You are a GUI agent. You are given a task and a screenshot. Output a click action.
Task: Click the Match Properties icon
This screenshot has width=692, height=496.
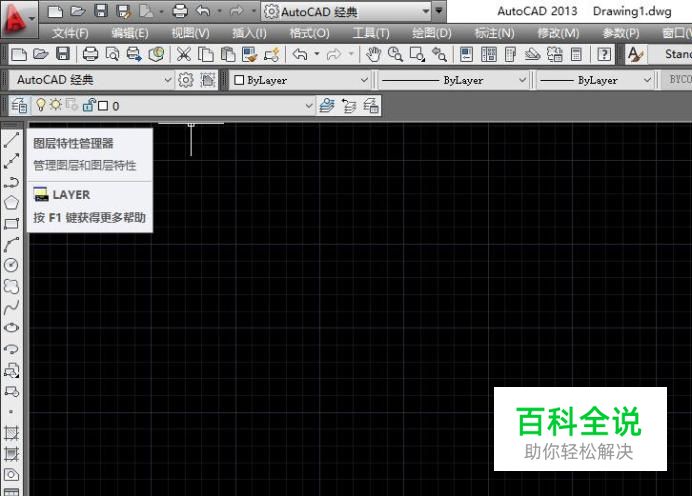point(249,55)
